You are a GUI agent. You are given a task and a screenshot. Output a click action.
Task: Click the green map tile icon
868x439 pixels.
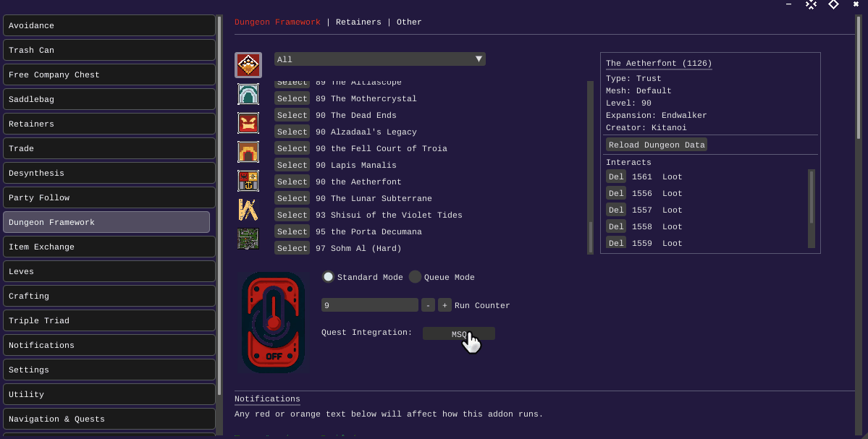coord(248,239)
